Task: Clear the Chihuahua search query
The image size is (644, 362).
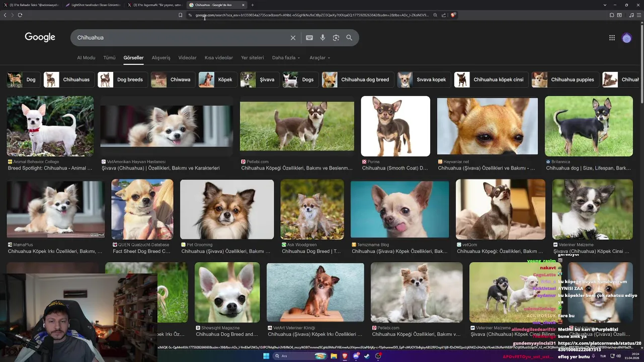Action: pyautogui.click(x=293, y=38)
